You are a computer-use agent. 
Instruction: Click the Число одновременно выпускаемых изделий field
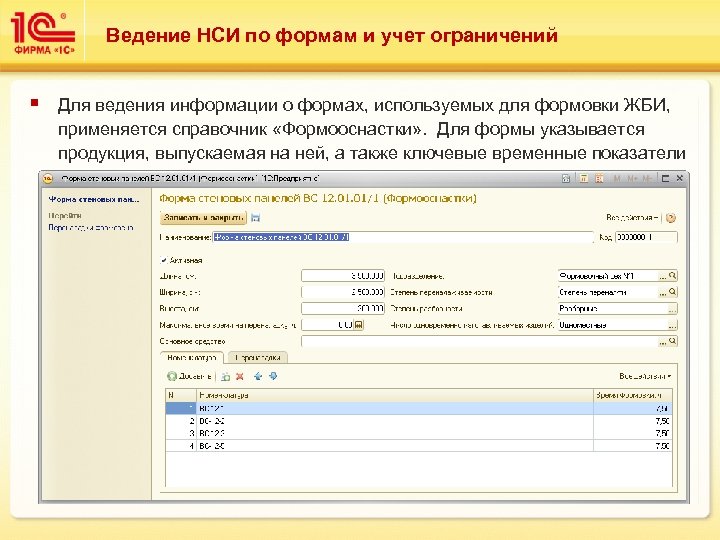[613, 325]
